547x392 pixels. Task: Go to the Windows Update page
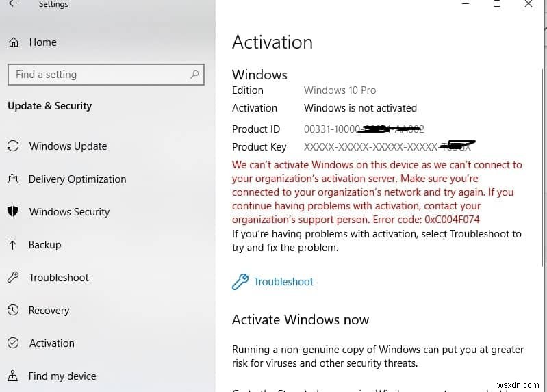click(68, 146)
